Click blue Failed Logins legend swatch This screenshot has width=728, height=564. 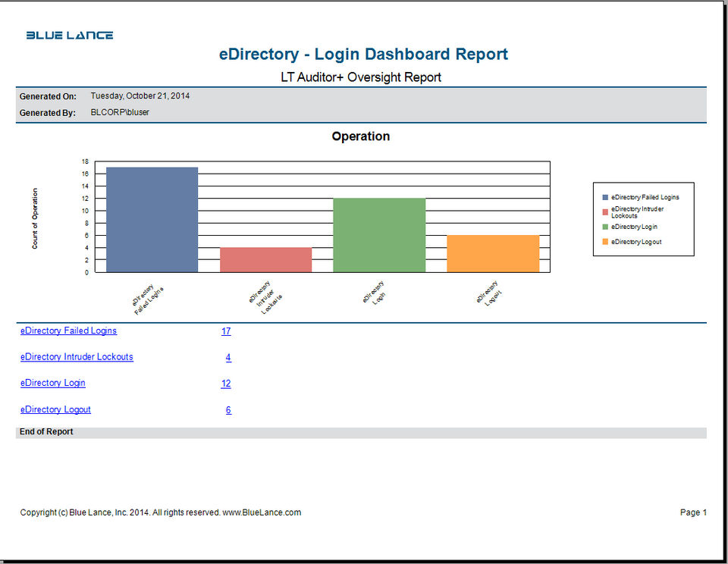pyautogui.click(x=605, y=197)
